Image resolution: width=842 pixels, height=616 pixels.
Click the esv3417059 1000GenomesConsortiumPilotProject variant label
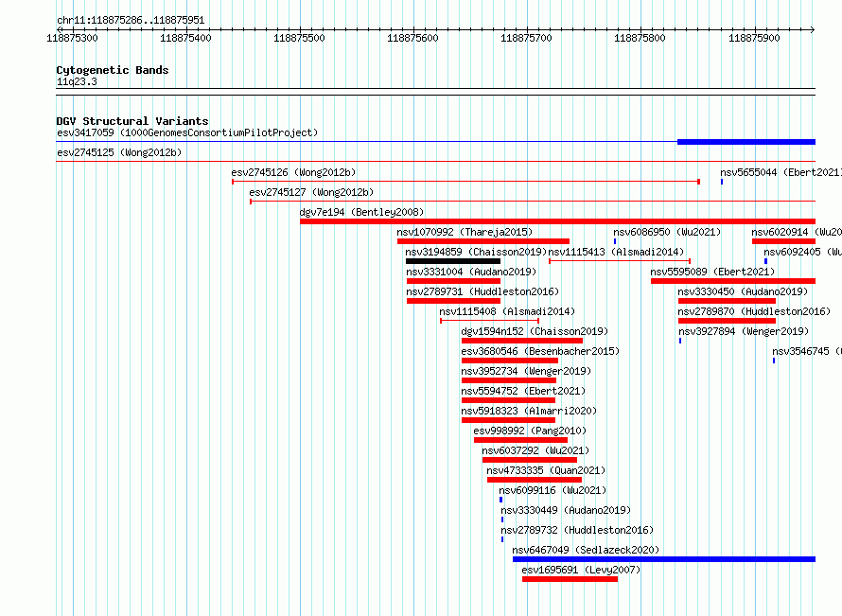(x=187, y=132)
